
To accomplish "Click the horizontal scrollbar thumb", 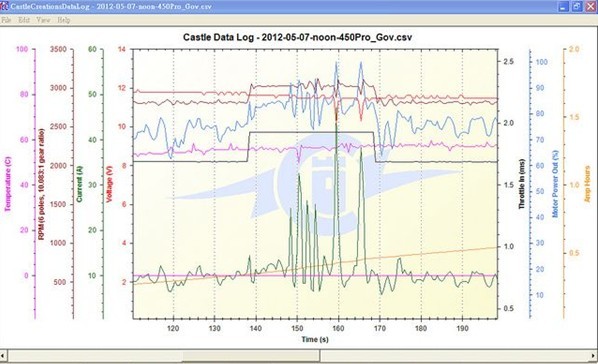I will tap(251, 356).
